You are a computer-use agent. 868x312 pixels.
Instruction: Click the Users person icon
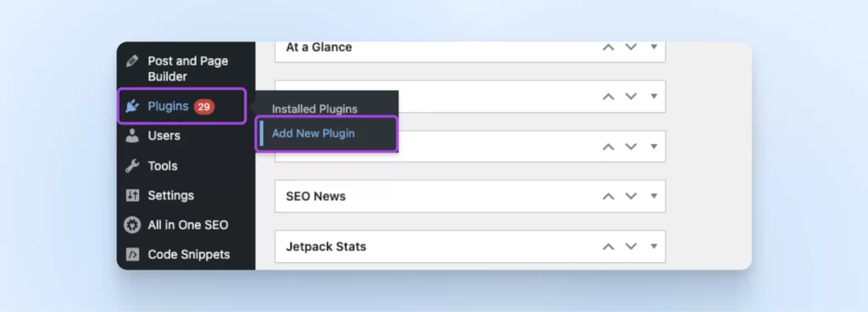pos(131,136)
